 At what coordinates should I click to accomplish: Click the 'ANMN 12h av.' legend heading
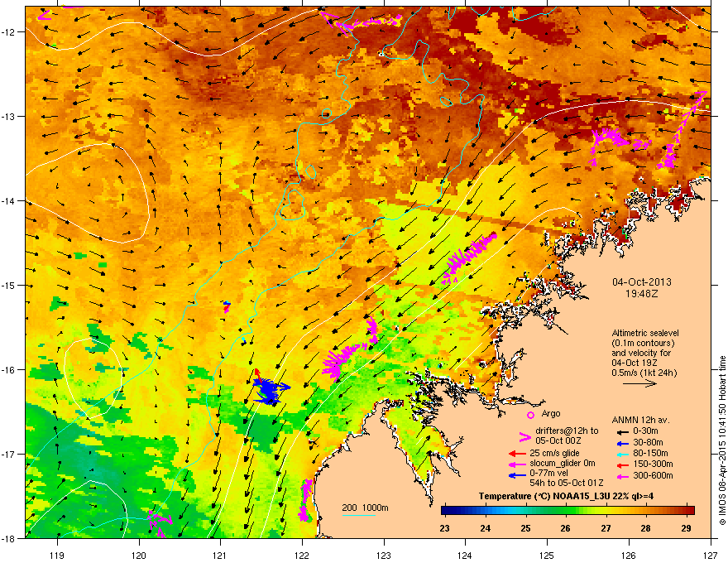(640, 420)
